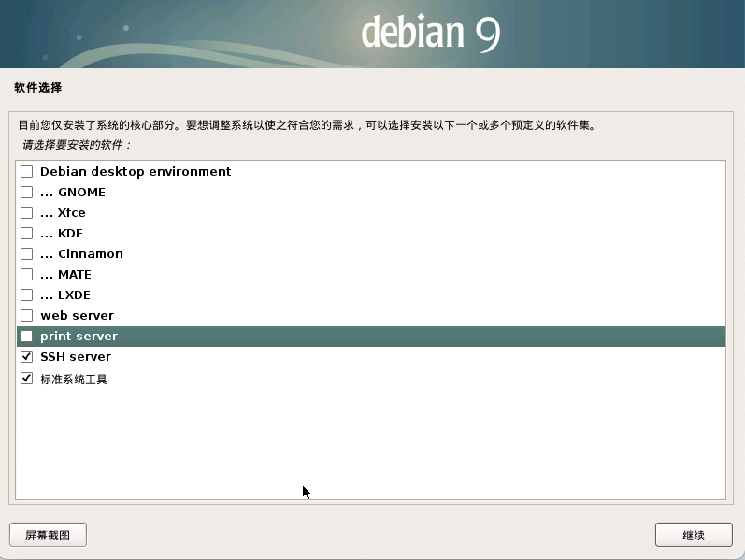Screen dimensions: 745x560
Task: Select the 'print server' row text
Action: [79, 337]
